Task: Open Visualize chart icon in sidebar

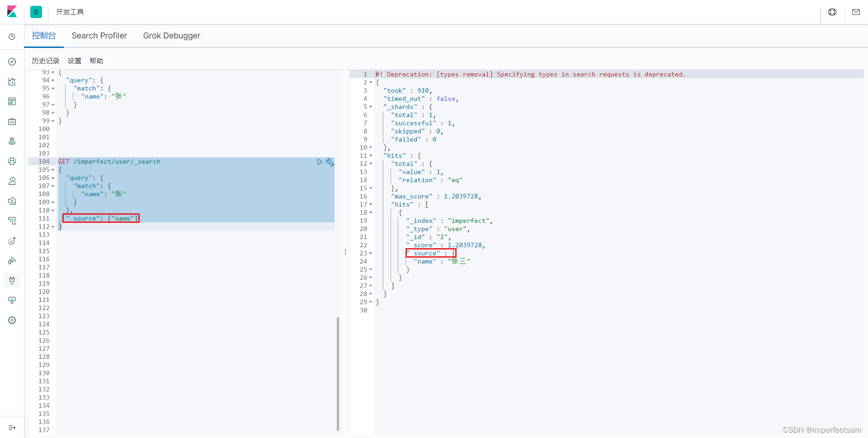Action: (12, 81)
